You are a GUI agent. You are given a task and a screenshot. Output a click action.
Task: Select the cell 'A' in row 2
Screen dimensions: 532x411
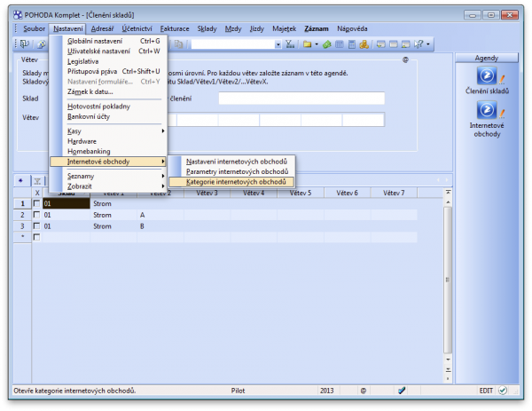[160, 215]
